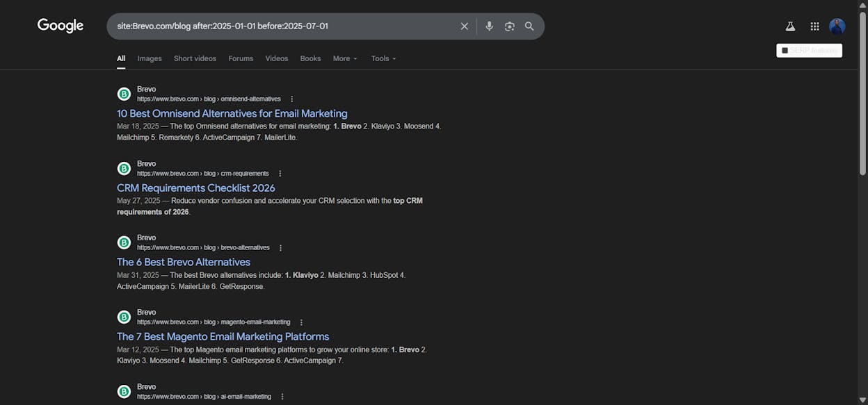Click Brevo favicon on the ai-email-marketing result
The height and width of the screenshot is (405, 868).
(124, 391)
